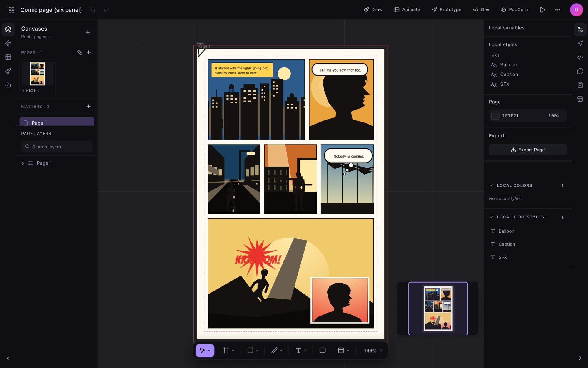The height and width of the screenshot is (368, 588).
Task: Switch to Animate mode
Action: click(407, 10)
